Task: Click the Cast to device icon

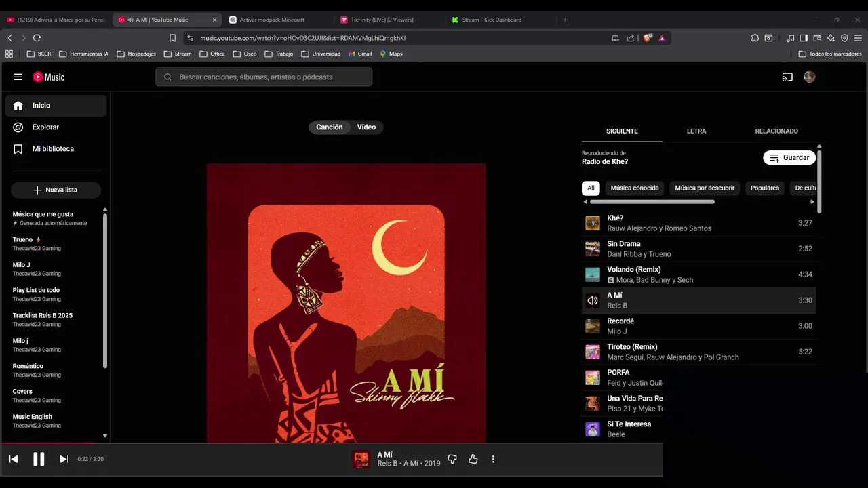Action: coord(787,77)
